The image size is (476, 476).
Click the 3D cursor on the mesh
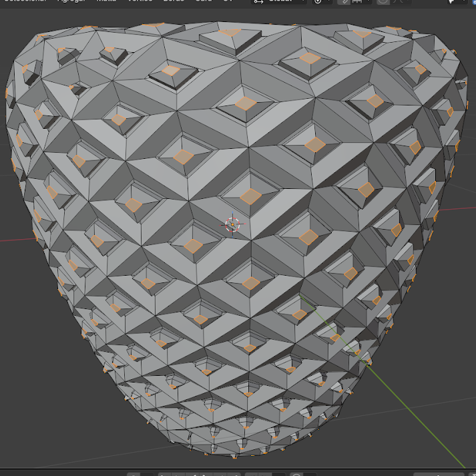232,224
